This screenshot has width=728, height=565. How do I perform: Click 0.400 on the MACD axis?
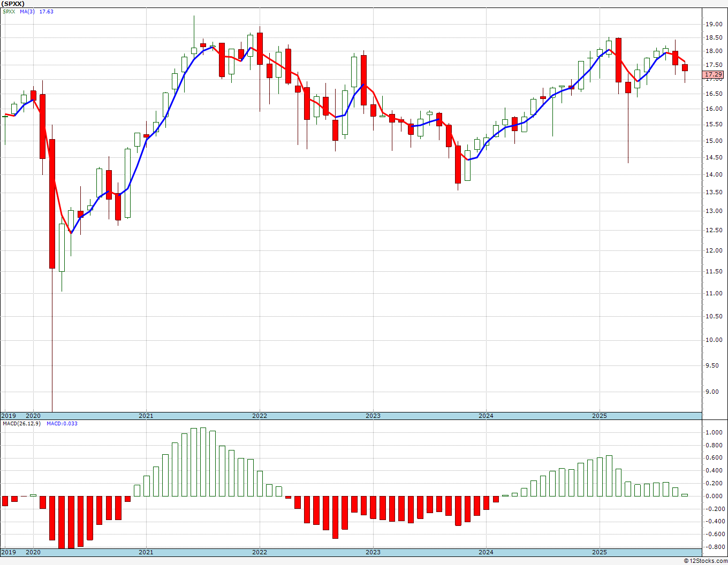pos(715,470)
